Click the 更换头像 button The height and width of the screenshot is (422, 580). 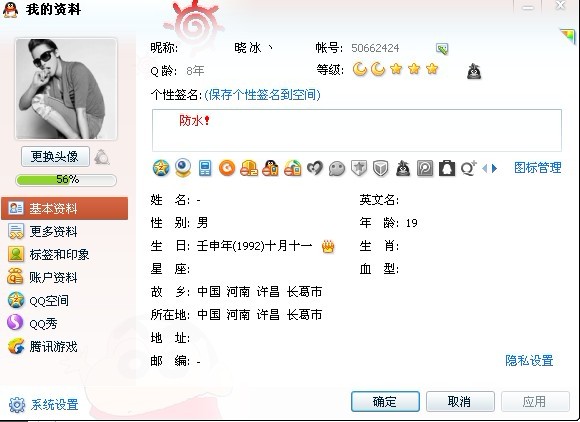point(55,156)
